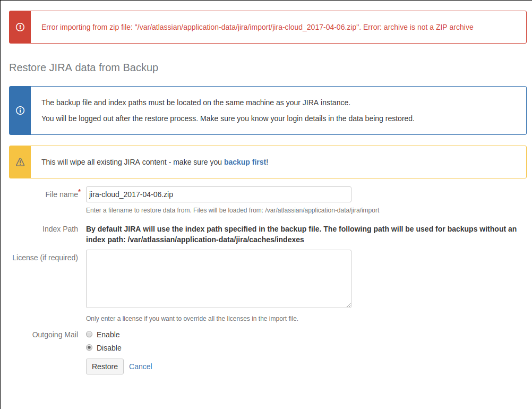
Task: Click the ZIP archive error message text
Action: 257,27
